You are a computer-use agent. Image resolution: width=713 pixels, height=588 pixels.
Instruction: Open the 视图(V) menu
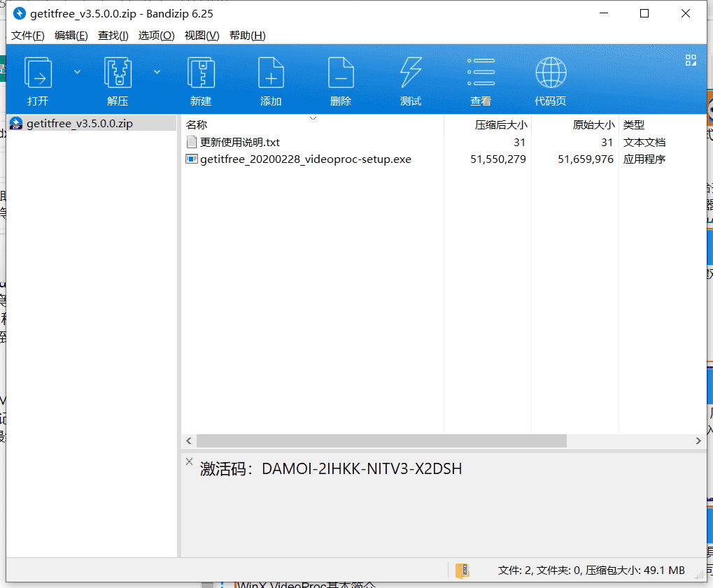coord(202,36)
